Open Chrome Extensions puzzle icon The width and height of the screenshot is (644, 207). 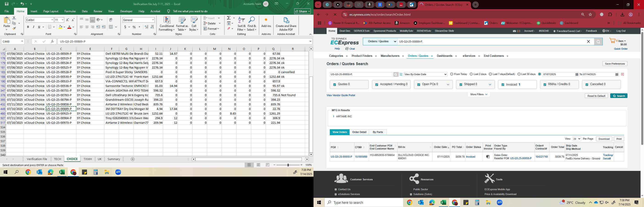pos(610,14)
